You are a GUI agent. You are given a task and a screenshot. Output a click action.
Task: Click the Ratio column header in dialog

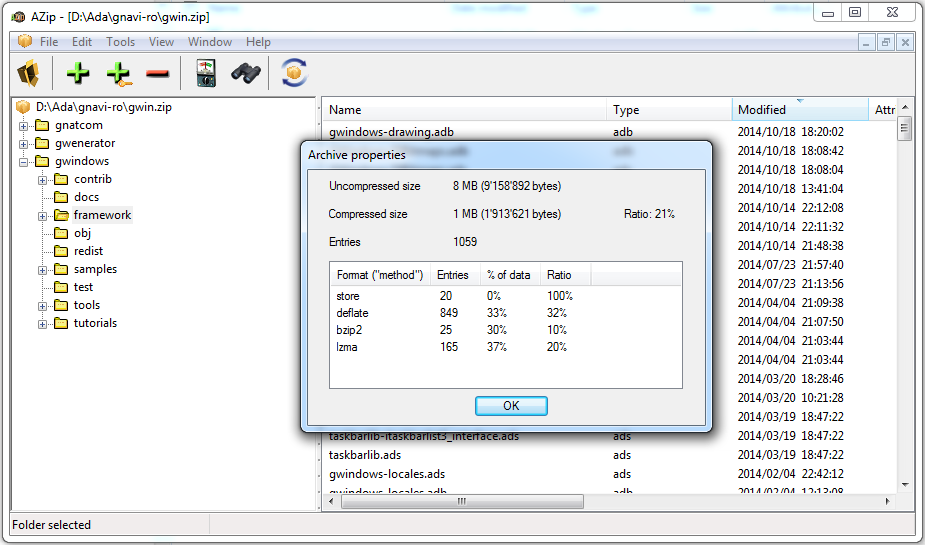coord(565,275)
